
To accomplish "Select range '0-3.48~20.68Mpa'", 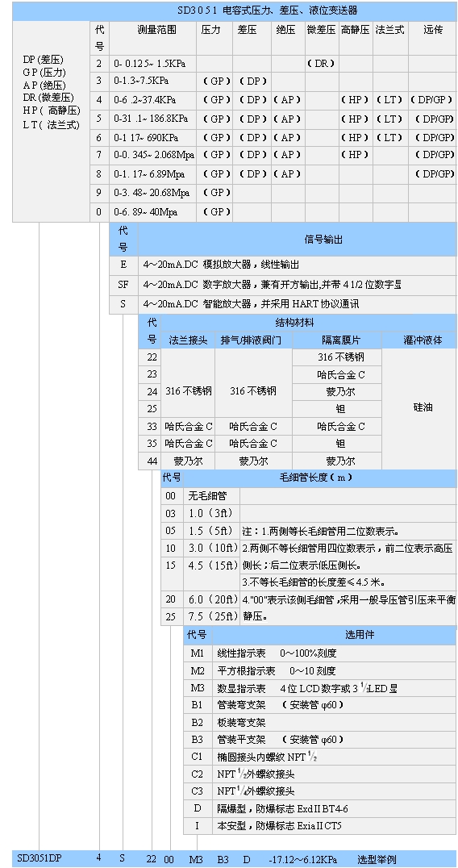I will pos(151,193).
